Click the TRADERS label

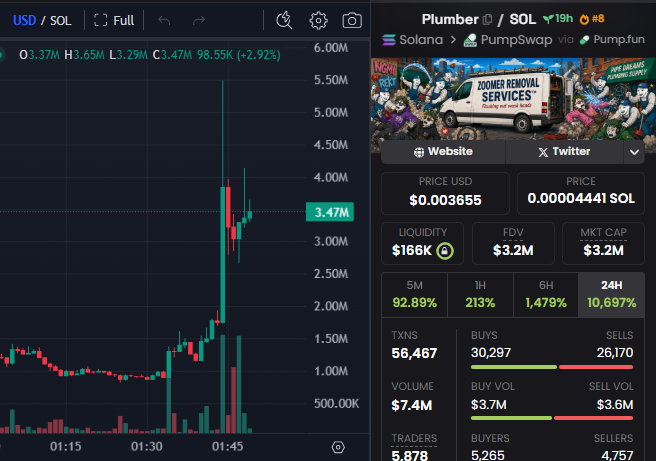click(x=414, y=438)
